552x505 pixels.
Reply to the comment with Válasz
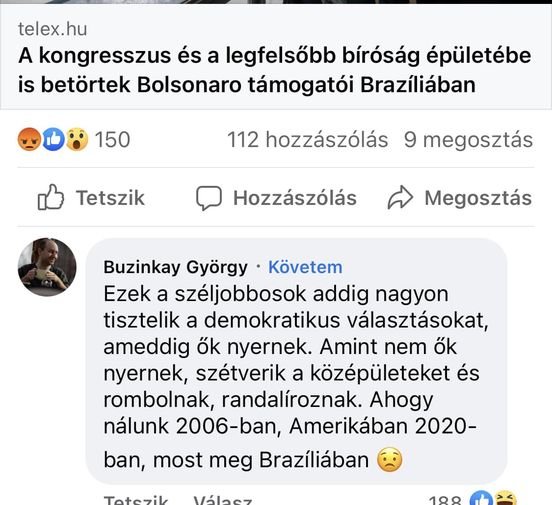222,500
